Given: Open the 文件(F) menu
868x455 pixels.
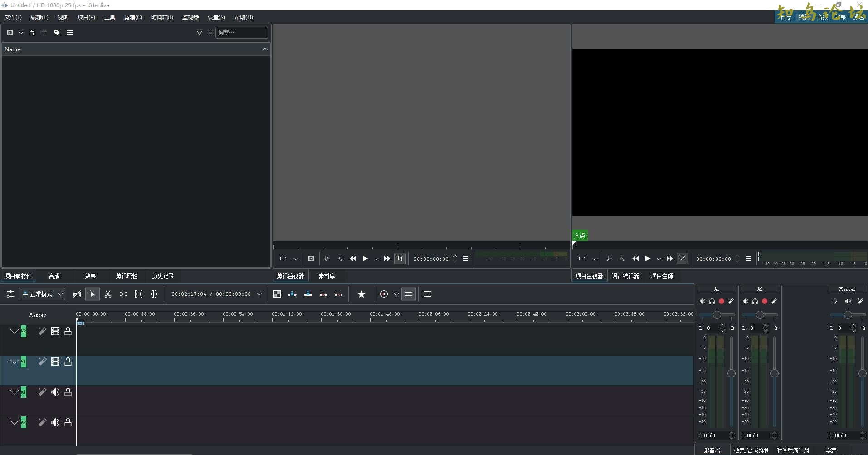Looking at the screenshot, I should coord(13,17).
